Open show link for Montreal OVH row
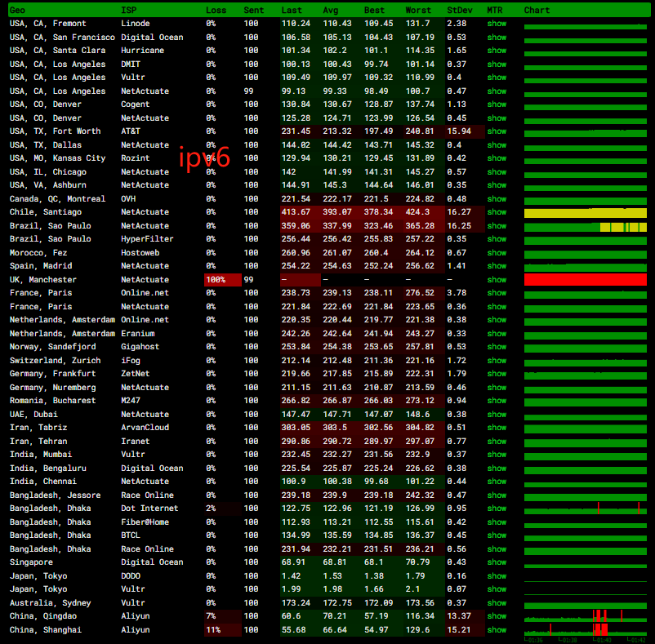 pyautogui.click(x=497, y=198)
